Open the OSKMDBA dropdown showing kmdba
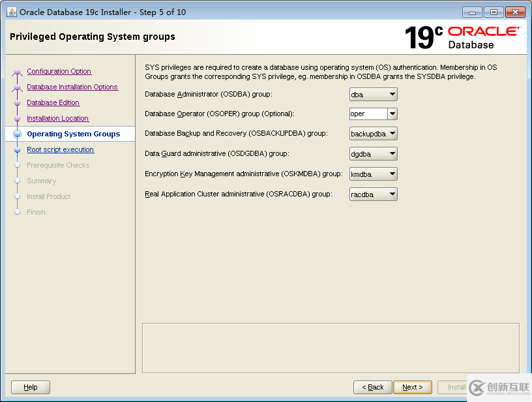Image resolution: width=532 pixels, height=402 pixels. (373, 174)
